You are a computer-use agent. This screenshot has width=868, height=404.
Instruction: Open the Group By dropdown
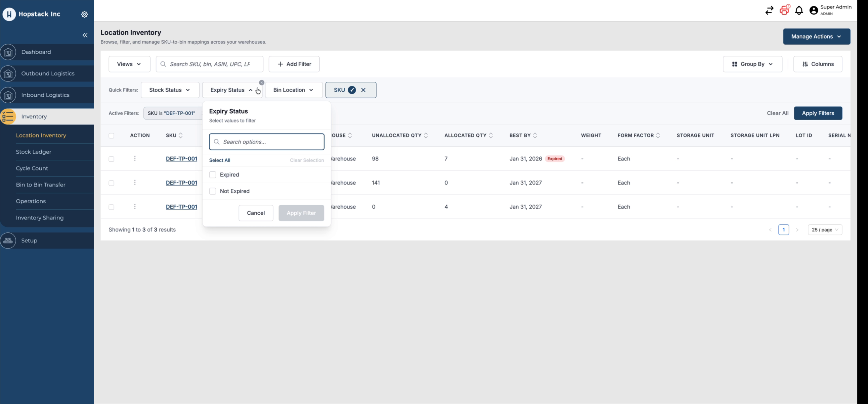(752, 64)
